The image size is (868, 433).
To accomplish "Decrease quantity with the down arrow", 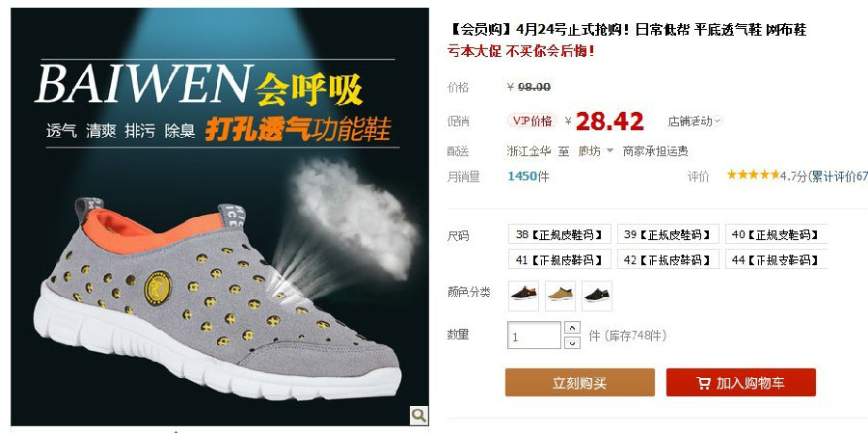I will click(x=572, y=342).
